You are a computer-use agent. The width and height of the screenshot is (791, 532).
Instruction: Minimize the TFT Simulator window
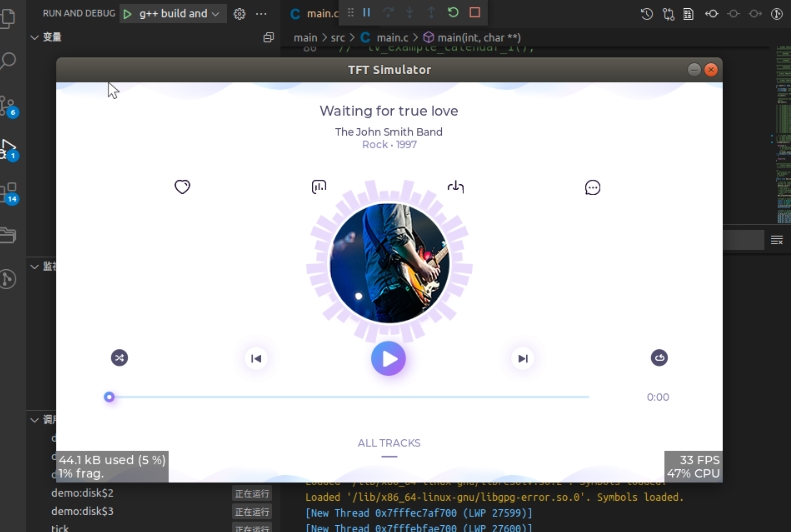tap(694, 70)
